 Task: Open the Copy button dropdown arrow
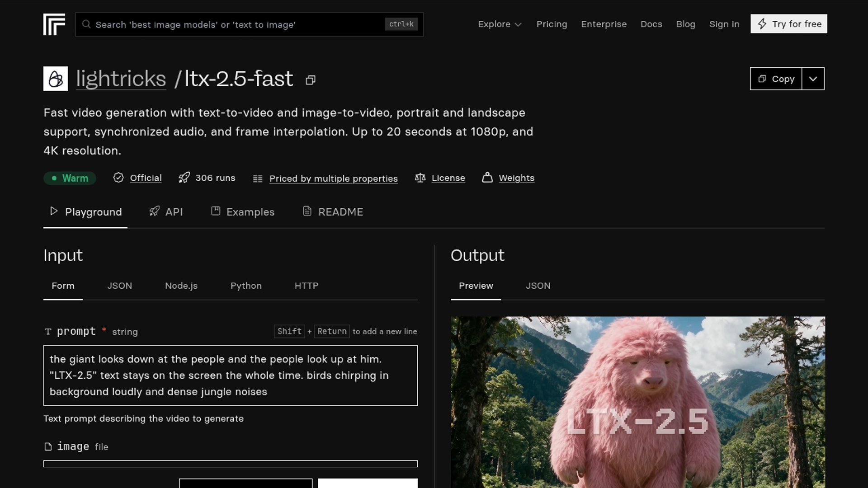[x=813, y=79]
